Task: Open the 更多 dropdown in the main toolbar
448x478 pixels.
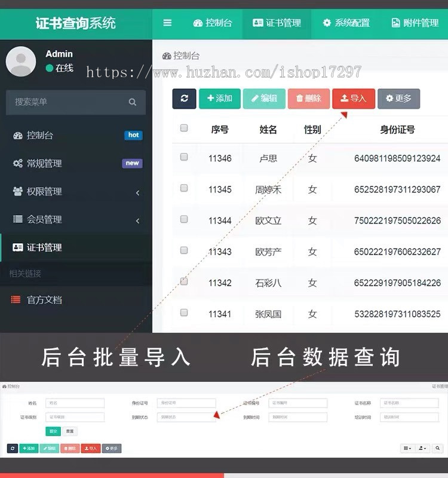Action: tap(398, 99)
